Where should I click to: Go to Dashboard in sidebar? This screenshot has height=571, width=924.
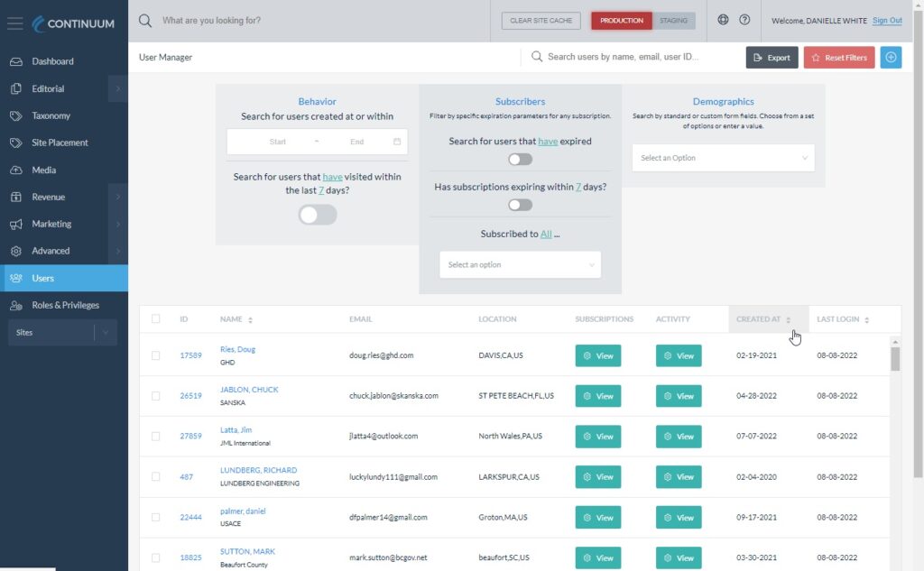52,61
